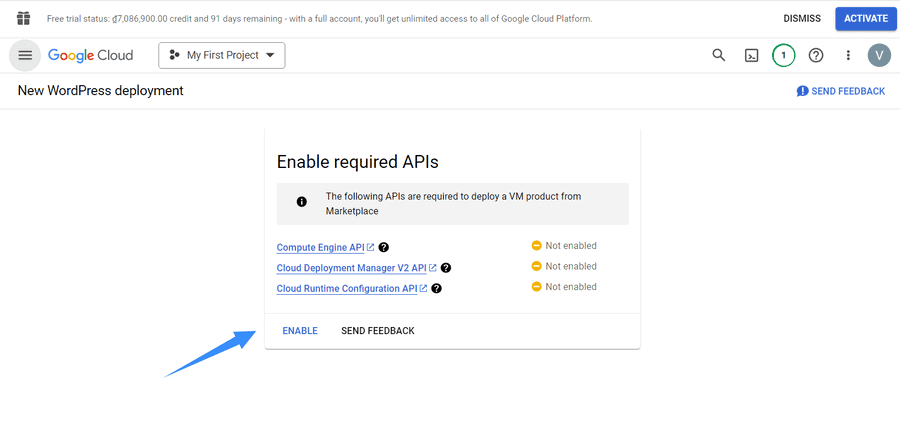Click info icon in the required APIs notice
The image size is (900, 421).
[301, 202]
